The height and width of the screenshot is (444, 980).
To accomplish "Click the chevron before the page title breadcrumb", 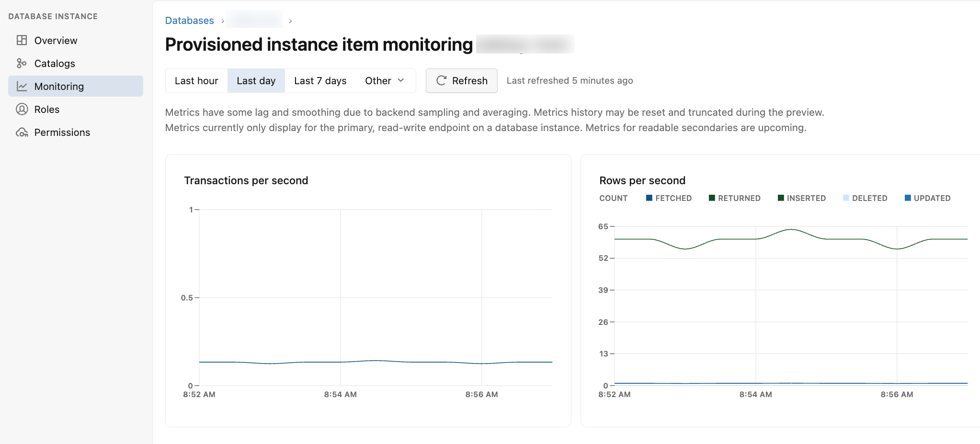I will [290, 21].
